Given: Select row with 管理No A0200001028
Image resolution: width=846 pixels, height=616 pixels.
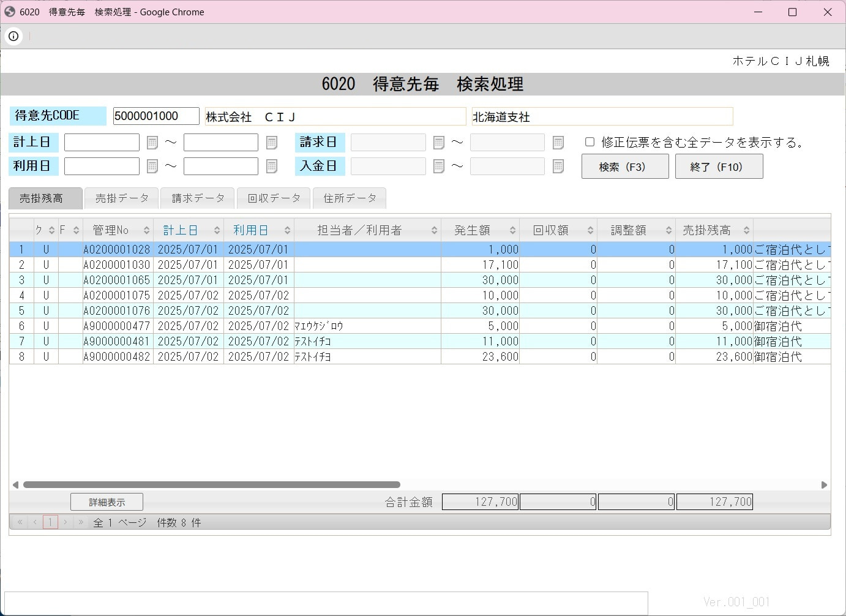Looking at the screenshot, I should click(x=420, y=249).
